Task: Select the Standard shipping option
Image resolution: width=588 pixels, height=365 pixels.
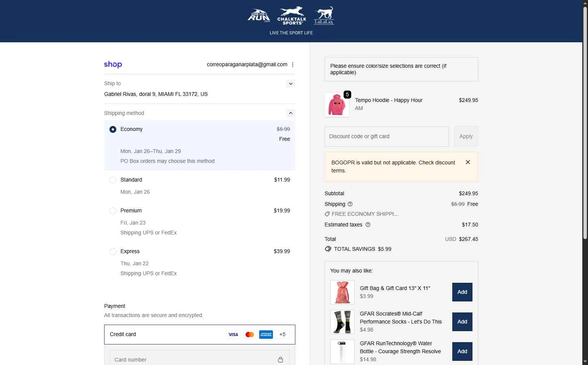Action: [x=113, y=180]
